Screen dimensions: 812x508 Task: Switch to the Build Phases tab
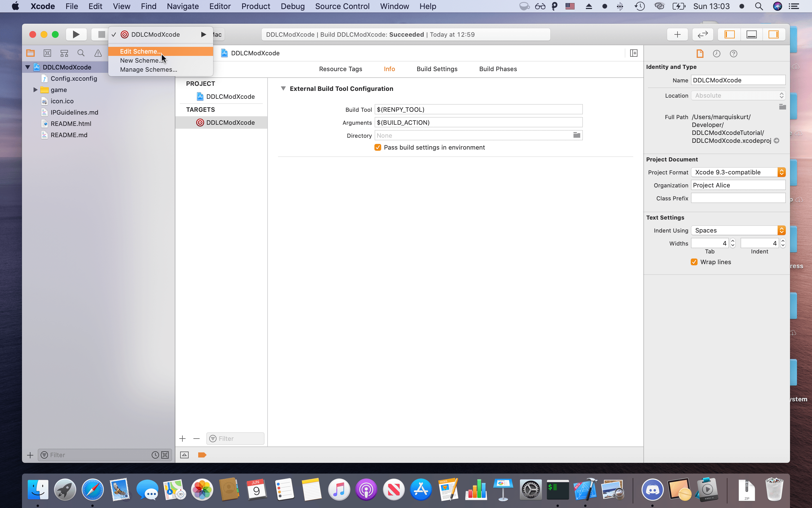tap(498, 69)
